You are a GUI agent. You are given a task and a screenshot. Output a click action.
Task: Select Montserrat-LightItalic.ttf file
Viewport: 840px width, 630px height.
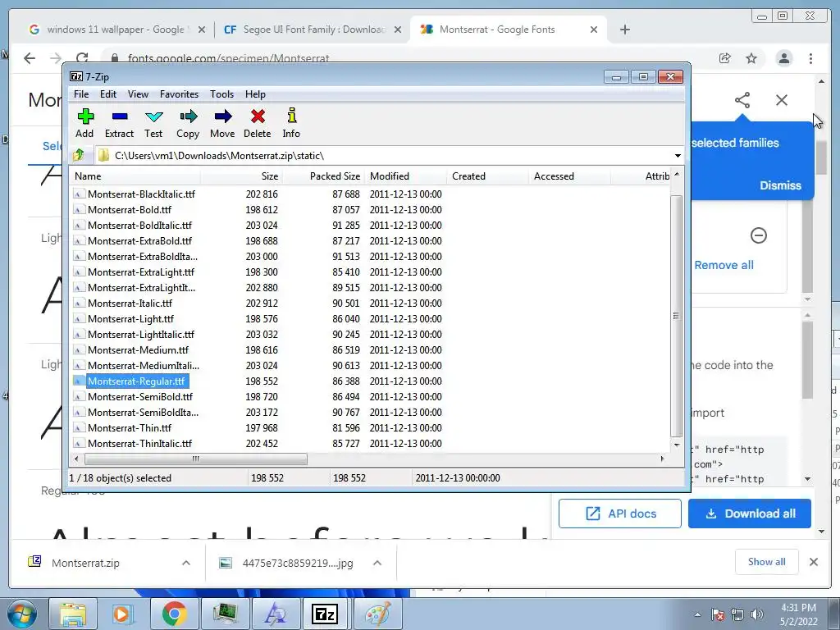[x=141, y=335]
